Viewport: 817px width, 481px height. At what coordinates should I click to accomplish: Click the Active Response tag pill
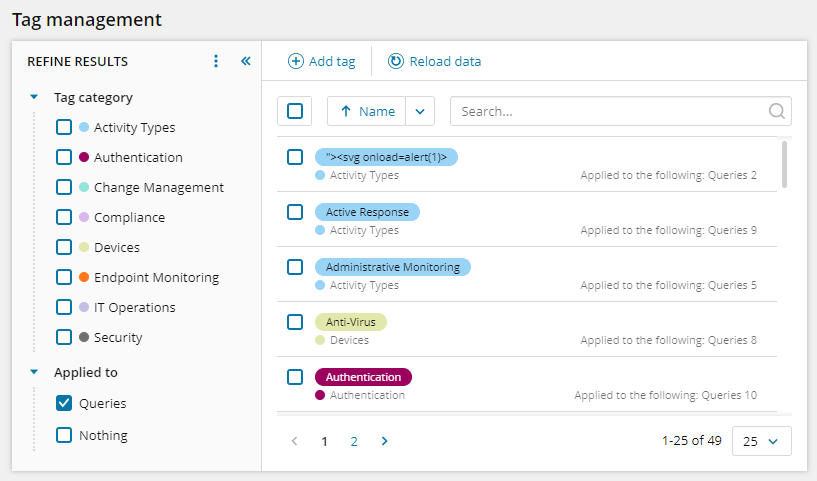point(367,212)
